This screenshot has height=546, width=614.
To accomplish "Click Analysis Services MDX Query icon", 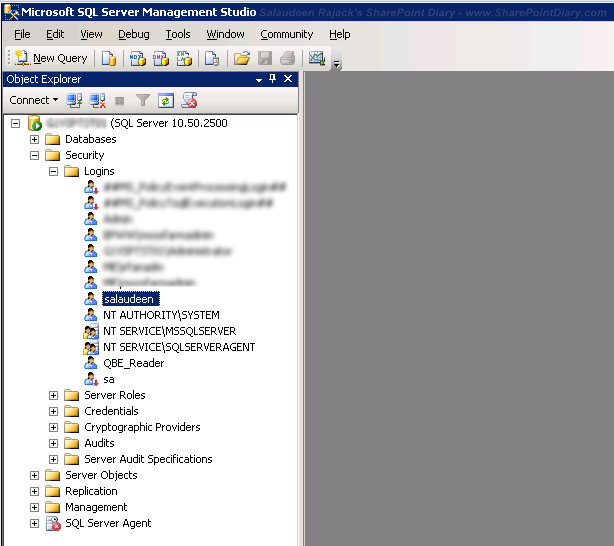I will (x=138, y=58).
